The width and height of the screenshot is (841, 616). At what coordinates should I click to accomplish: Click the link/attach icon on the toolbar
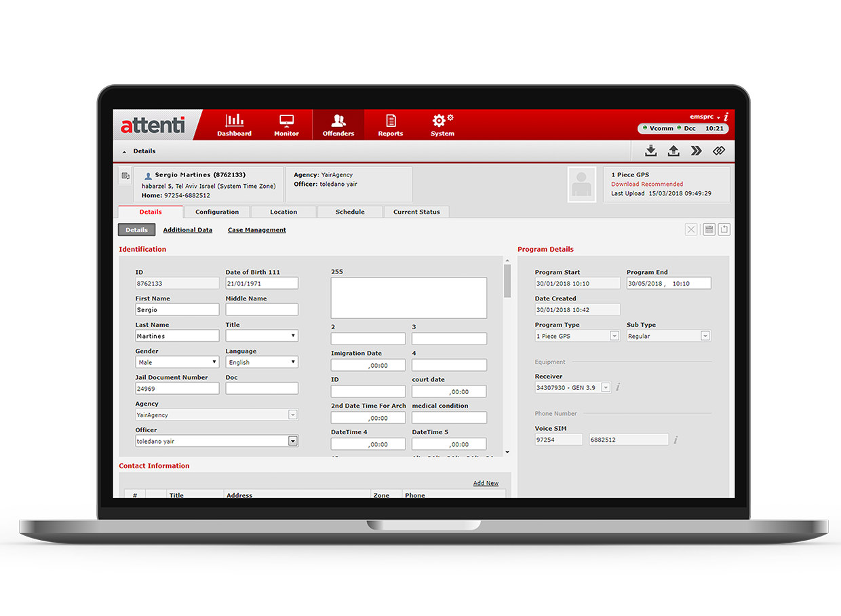tap(719, 151)
